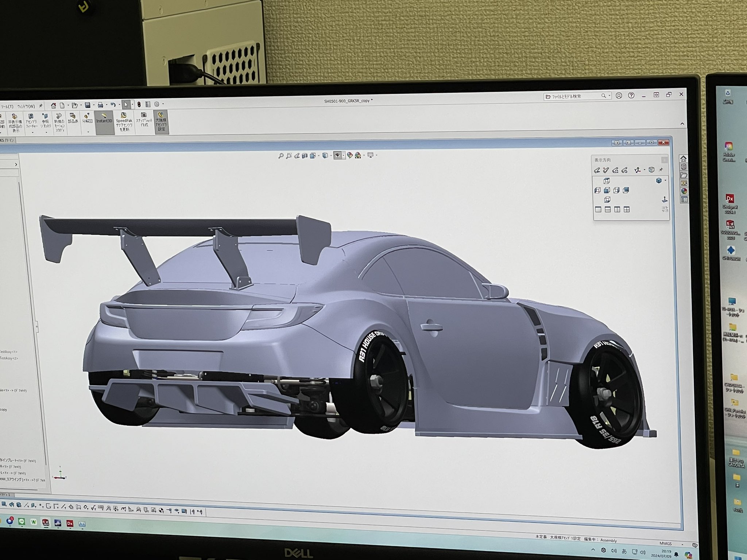Screen dimensions: 747x560
Task: Open isometric view cube dropdown in Orientation panel
Action: coord(665,180)
